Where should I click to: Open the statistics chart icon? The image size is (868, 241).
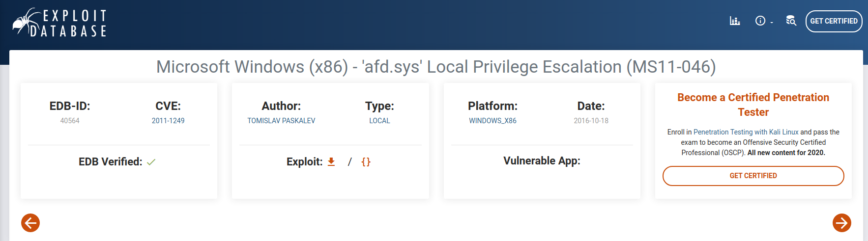tap(735, 21)
